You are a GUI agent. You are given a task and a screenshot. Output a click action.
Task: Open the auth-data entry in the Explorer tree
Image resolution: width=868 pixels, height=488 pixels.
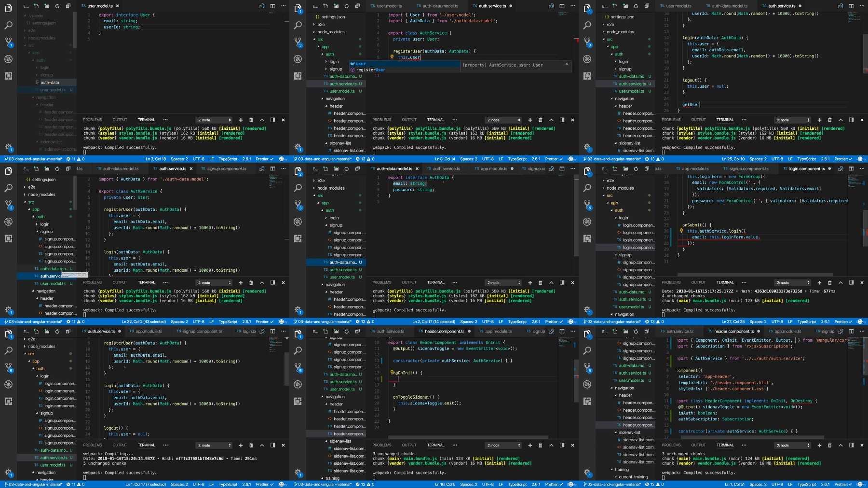click(50, 83)
